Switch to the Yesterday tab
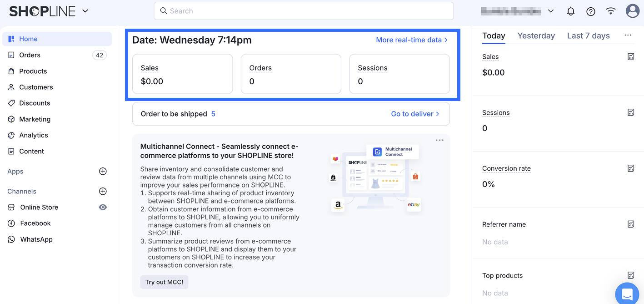This screenshot has width=644, height=304. coord(536,36)
